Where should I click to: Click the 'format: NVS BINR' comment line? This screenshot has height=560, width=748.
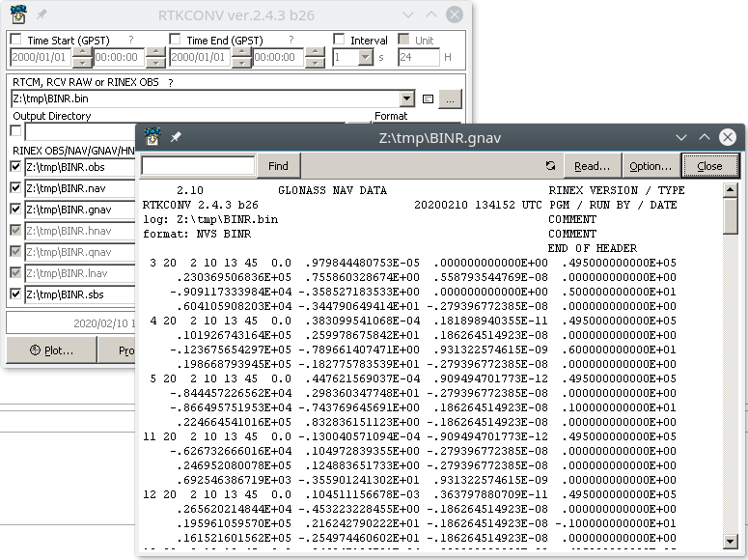click(197, 234)
